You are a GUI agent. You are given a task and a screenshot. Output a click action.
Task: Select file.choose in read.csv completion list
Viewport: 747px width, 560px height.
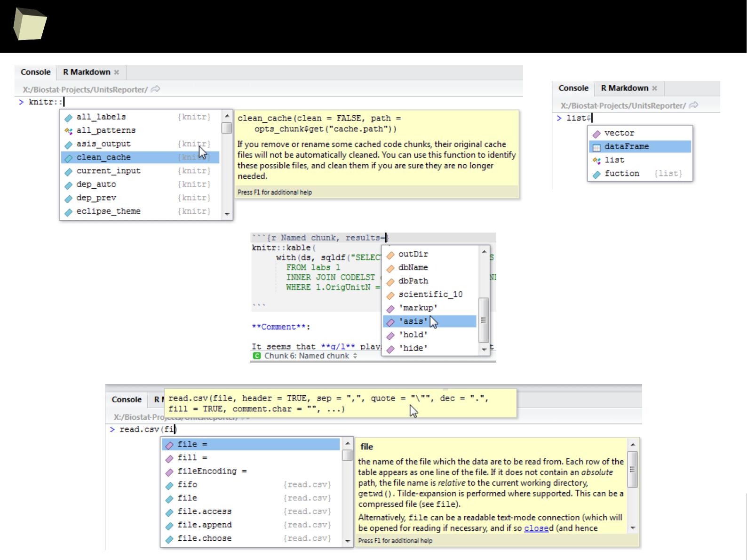point(251,538)
